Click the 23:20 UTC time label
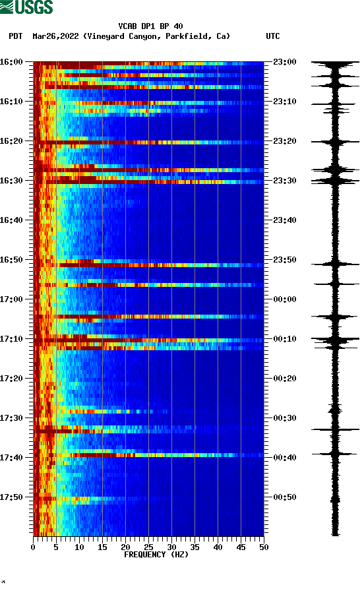Viewport: 364px width, 589px height. (x=285, y=141)
